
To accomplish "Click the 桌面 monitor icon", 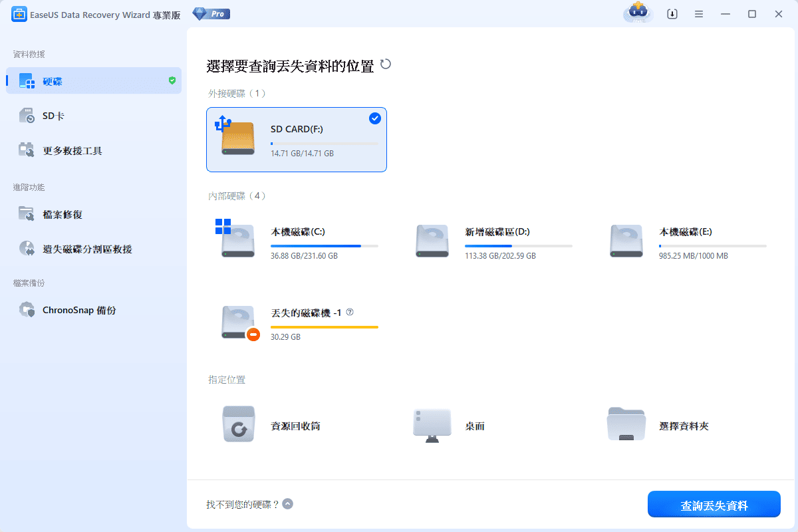I will point(432,426).
